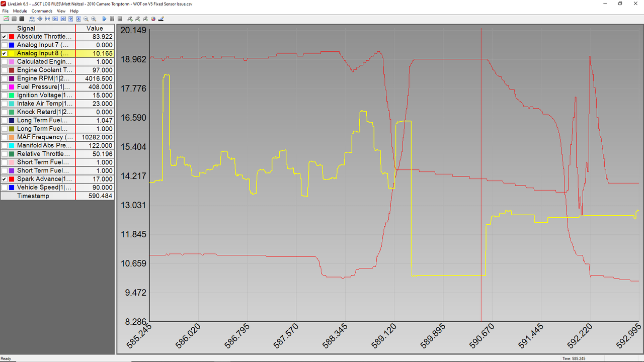Screen dimensions: 644x362
Task: Enable the Vehicle Speed signal checkbox
Action: [4, 187]
